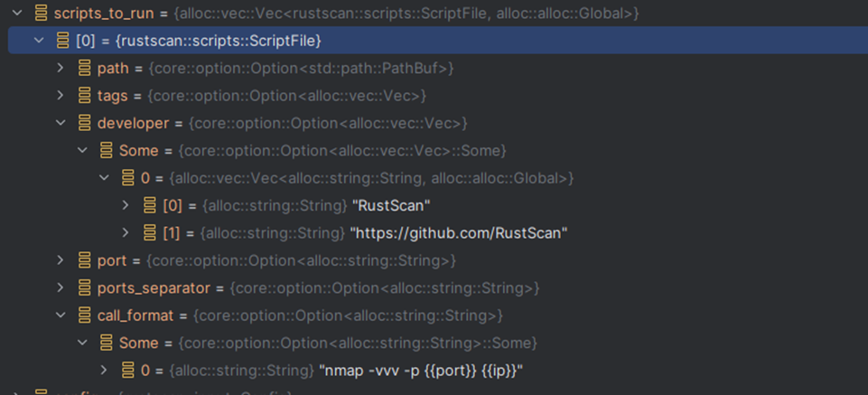The width and height of the screenshot is (868, 395).
Task: Click the field icon next to tags
Action: click(84, 95)
